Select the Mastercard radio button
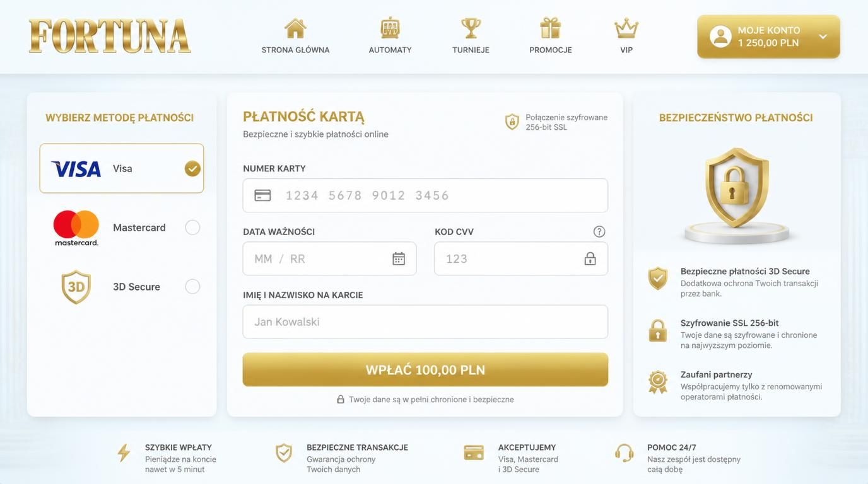Image resolution: width=868 pixels, height=484 pixels. 192,228
